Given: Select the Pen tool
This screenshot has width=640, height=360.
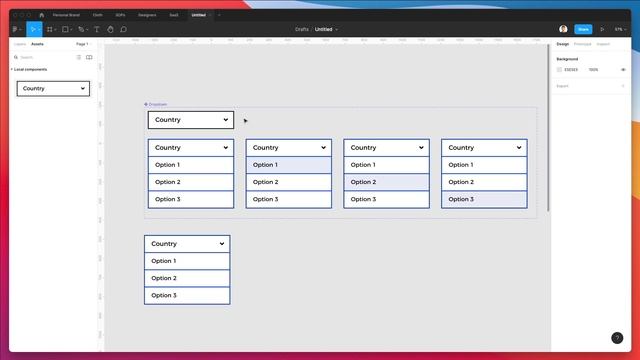Looking at the screenshot, I should [x=81, y=29].
